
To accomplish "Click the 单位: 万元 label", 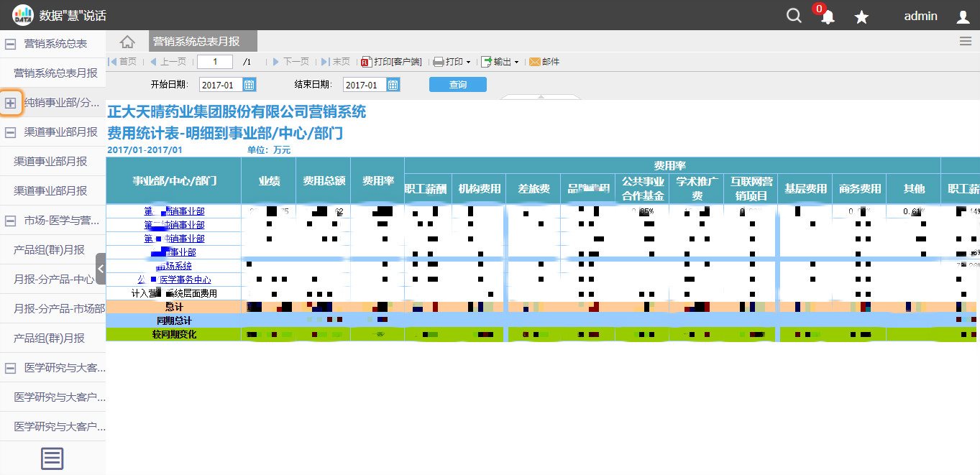I will click(269, 150).
